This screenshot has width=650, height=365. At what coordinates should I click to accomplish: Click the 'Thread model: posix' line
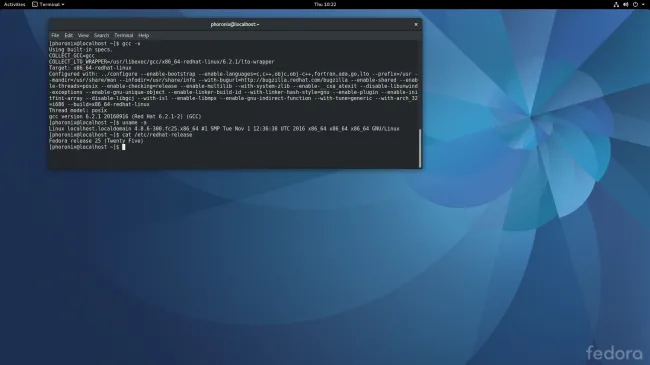pos(78,110)
